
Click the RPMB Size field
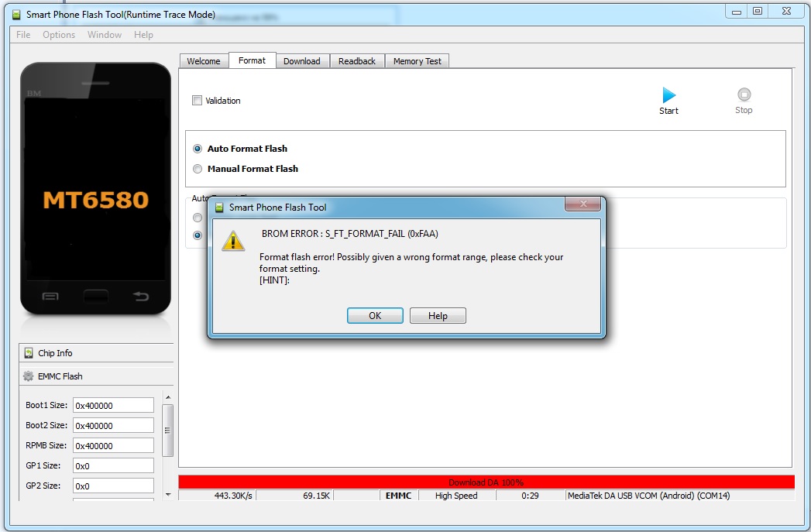(113, 446)
